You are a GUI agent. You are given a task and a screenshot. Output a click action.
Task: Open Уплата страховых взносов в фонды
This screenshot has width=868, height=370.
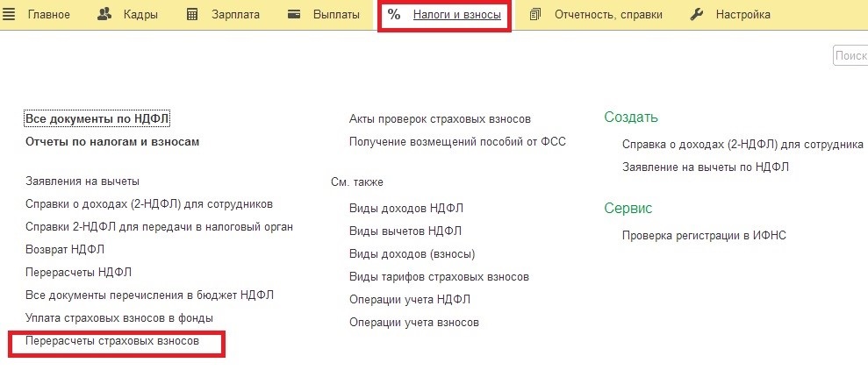119,318
